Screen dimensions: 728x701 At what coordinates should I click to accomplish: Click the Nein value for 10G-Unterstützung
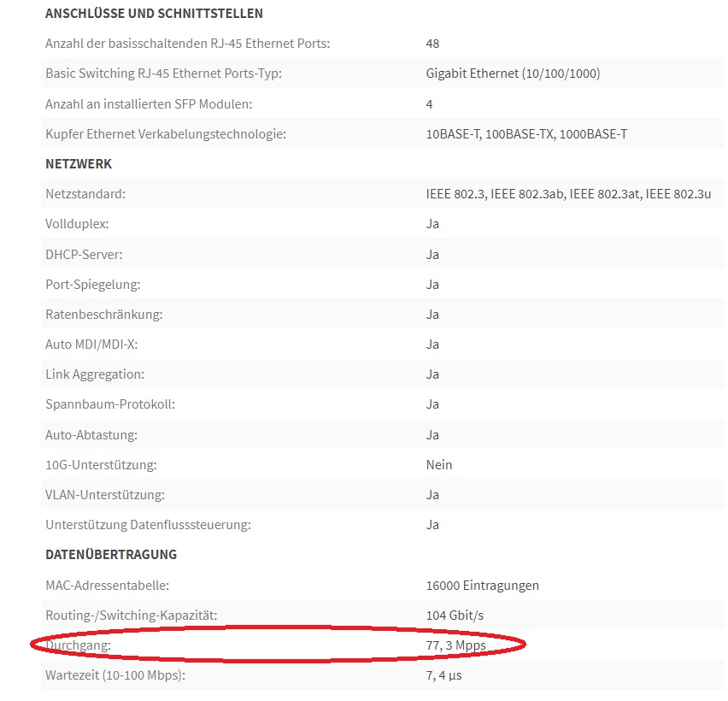[x=438, y=465]
